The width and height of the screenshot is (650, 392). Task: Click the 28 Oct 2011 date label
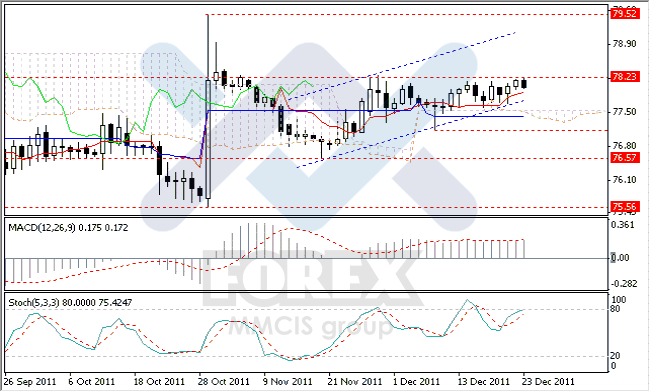click(223, 382)
